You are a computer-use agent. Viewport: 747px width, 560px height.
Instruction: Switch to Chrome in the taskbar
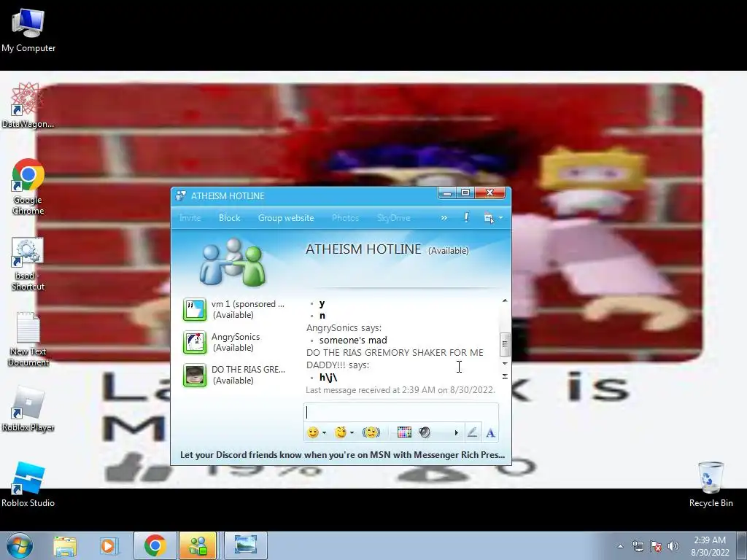(155, 545)
